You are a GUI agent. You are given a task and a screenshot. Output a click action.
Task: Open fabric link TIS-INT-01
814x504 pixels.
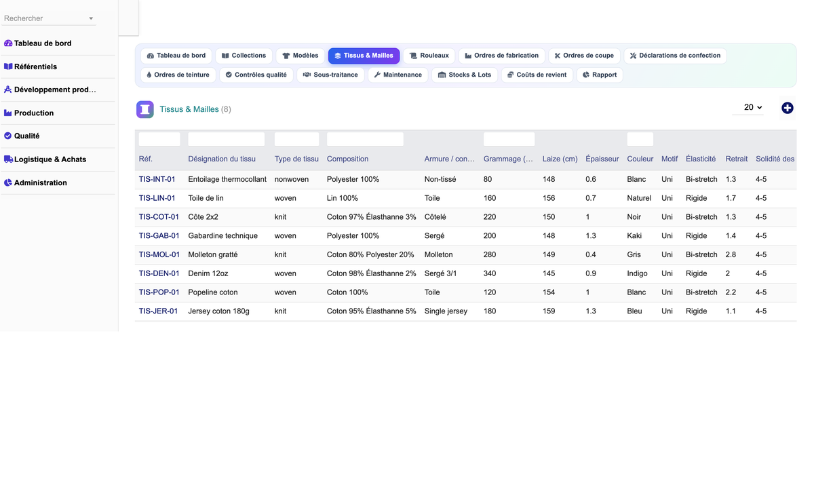(x=157, y=180)
